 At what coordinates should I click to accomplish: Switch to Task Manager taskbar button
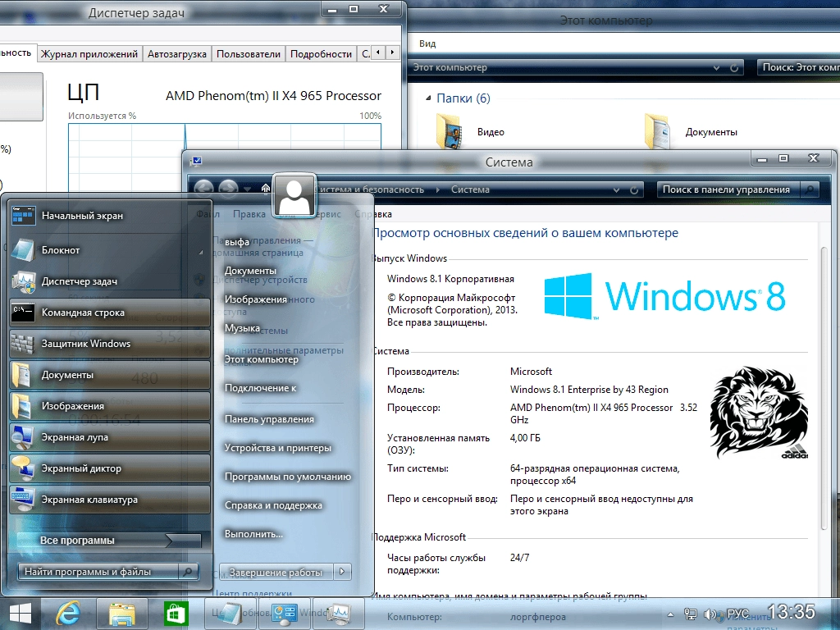click(x=339, y=614)
